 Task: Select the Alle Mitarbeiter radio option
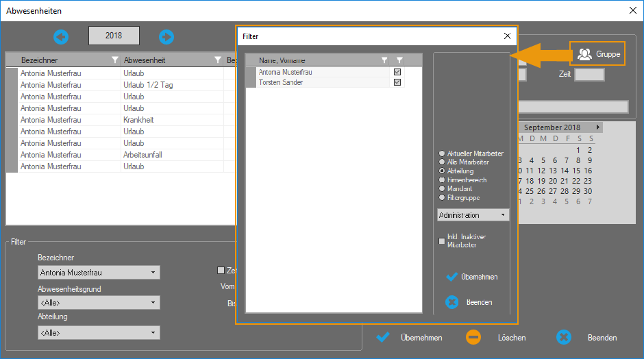tap(442, 162)
